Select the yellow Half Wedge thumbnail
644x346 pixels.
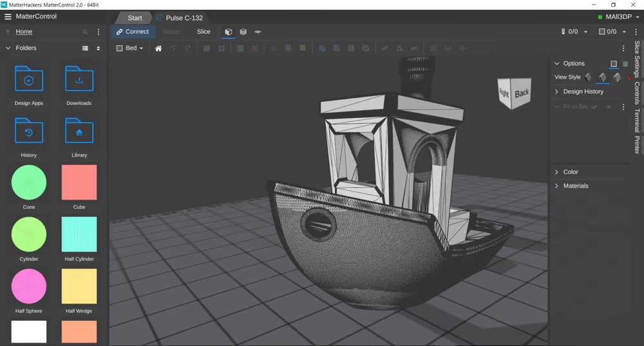tap(79, 287)
